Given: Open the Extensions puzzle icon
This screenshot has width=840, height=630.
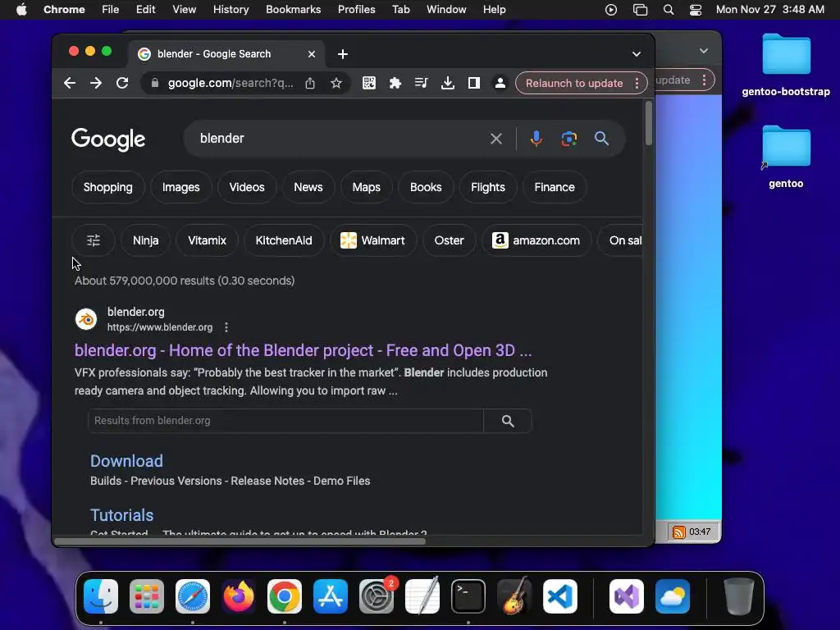Looking at the screenshot, I should [395, 83].
